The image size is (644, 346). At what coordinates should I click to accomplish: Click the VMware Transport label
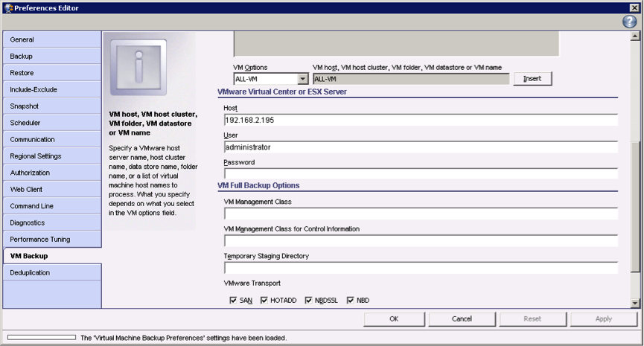pos(252,283)
